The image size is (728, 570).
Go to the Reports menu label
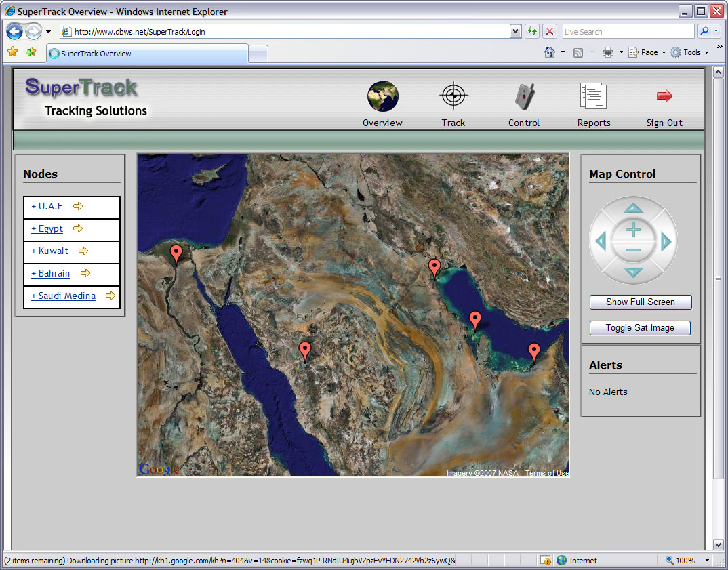pyautogui.click(x=594, y=123)
